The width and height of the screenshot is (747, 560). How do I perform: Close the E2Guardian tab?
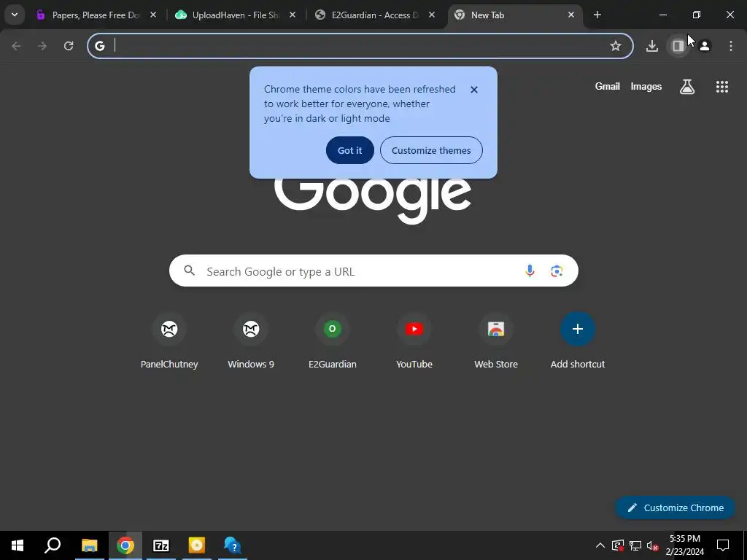(x=432, y=15)
